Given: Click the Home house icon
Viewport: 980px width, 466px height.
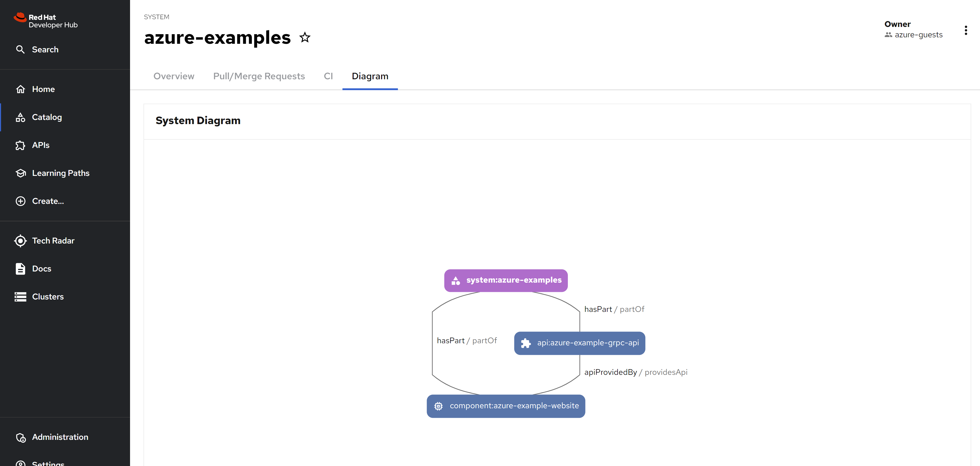Looking at the screenshot, I should point(20,89).
